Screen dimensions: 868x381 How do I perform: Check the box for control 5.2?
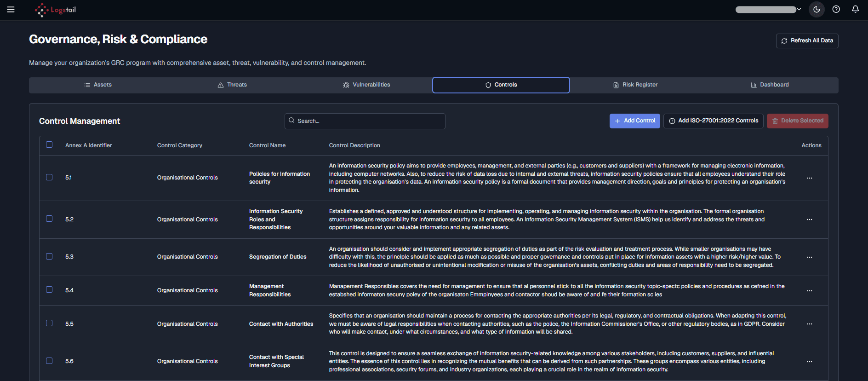[49, 219]
